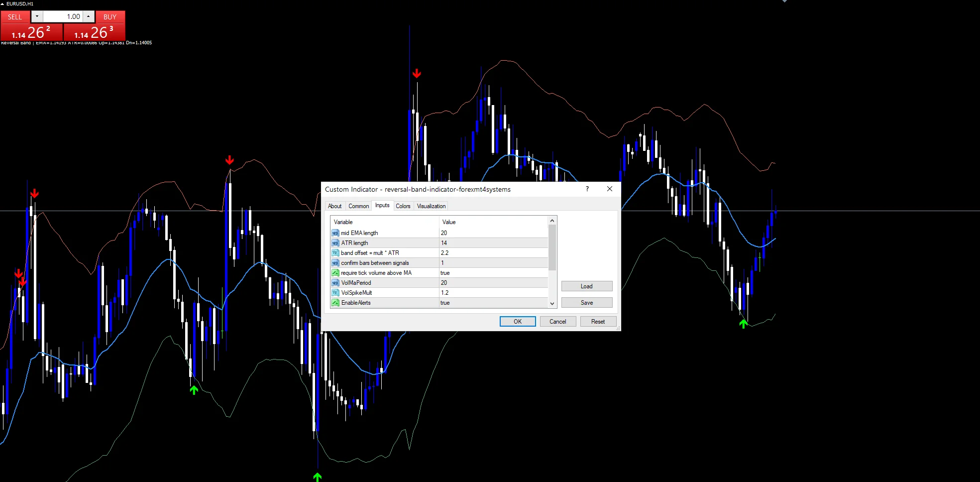Click the Reset button
The image size is (980, 482).
click(x=598, y=322)
